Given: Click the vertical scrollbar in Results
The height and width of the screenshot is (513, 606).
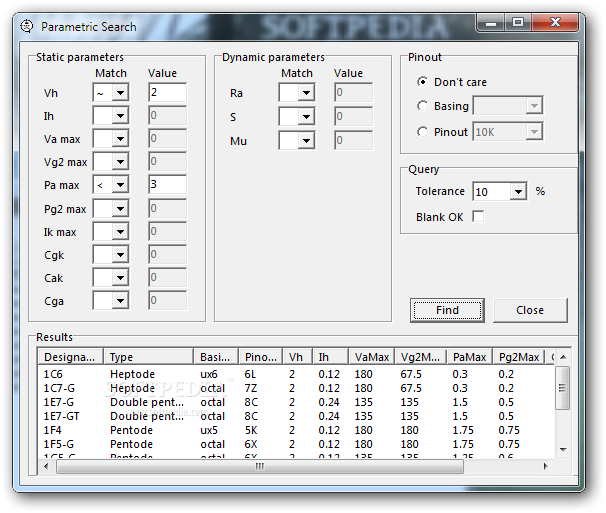Looking at the screenshot, I should (x=563, y=386).
